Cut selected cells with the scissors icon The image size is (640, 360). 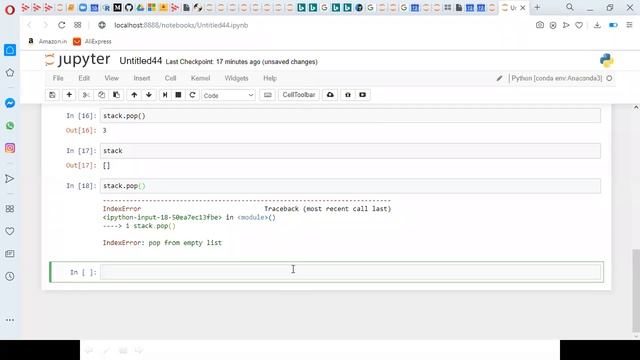click(x=86, y=95)
